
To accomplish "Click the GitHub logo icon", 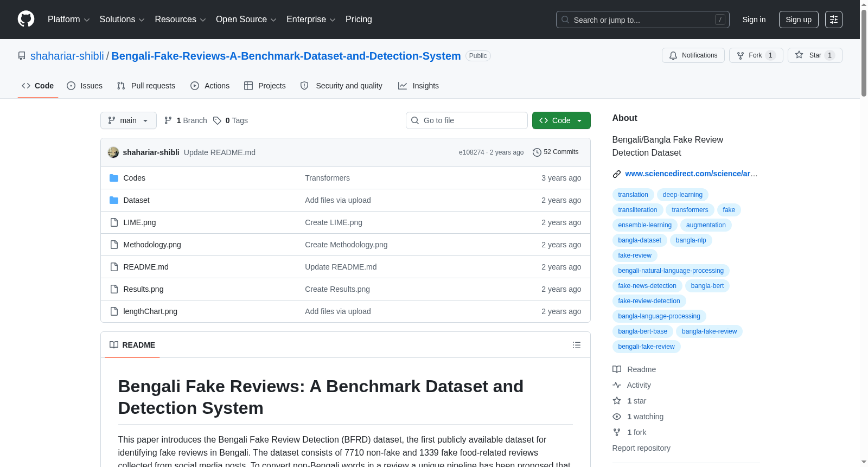I will [x=26, y=20].
